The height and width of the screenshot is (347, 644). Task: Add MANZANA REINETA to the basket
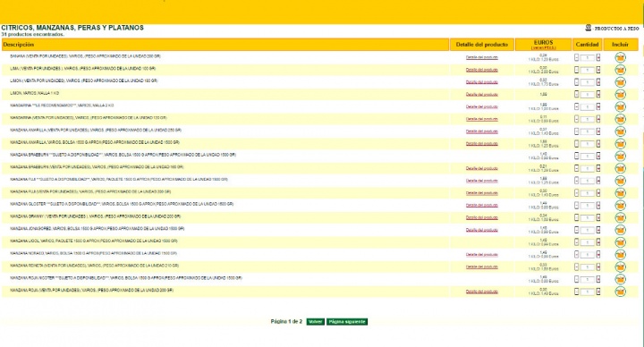pos(620,267)
